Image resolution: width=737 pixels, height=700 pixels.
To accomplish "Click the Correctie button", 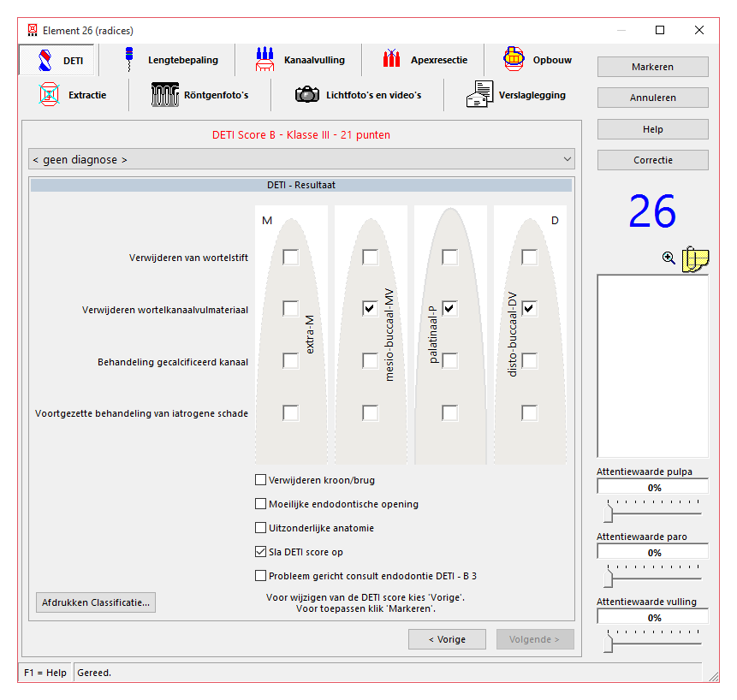I will coord(652,160).
